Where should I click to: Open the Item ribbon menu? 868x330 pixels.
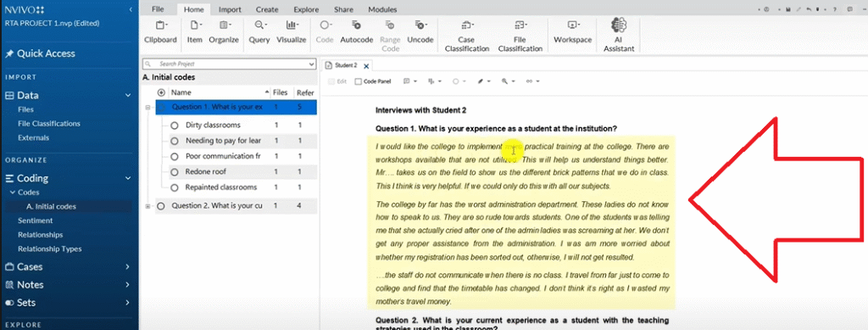194,32
